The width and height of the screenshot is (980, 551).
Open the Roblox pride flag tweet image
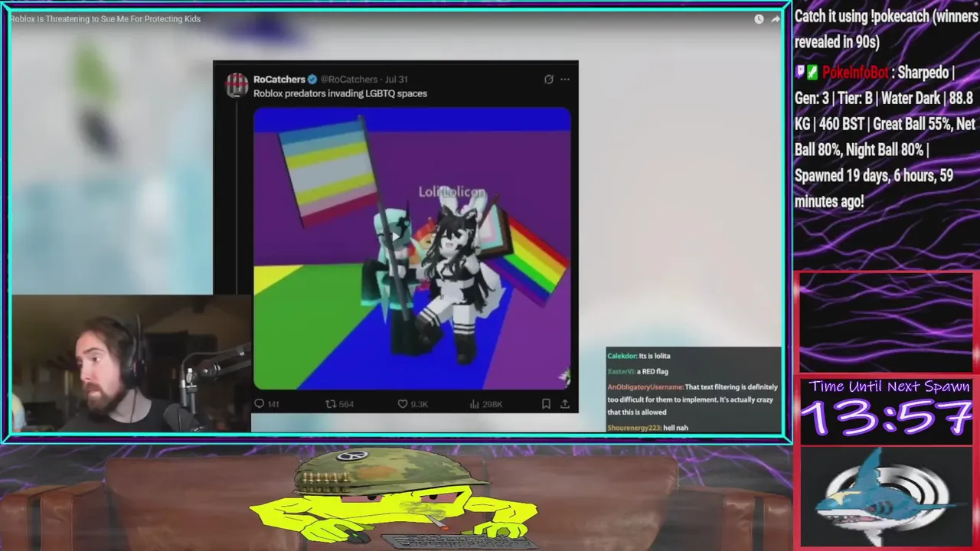pyautogui.click(x=412, y=249)
